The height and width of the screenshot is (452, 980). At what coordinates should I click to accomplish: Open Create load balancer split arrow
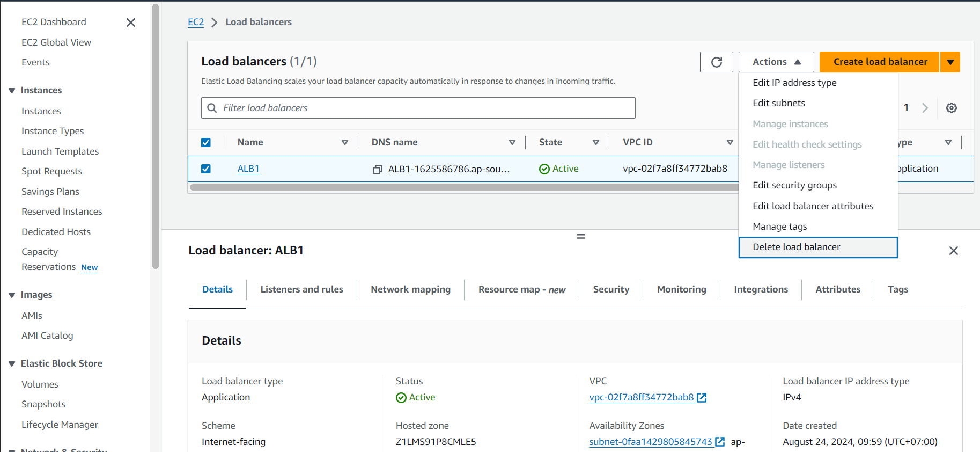(950, 62)
